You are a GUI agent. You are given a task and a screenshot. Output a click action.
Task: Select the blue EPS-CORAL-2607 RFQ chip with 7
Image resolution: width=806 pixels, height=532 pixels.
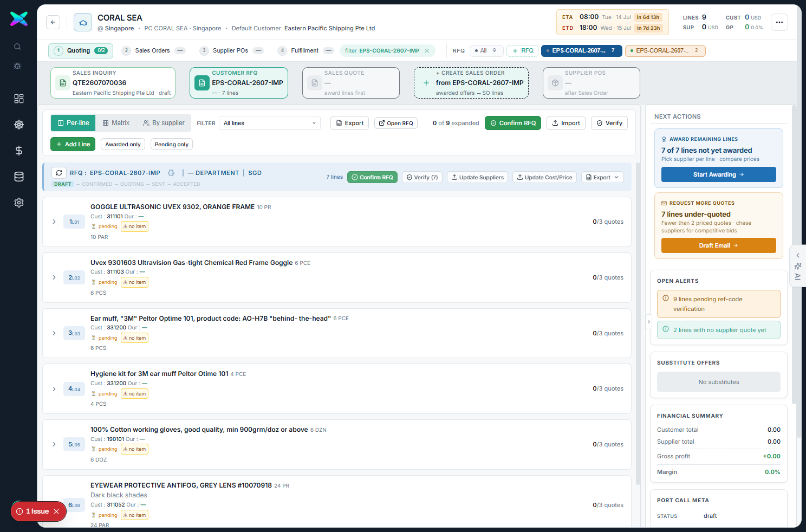tap(581, 50)
